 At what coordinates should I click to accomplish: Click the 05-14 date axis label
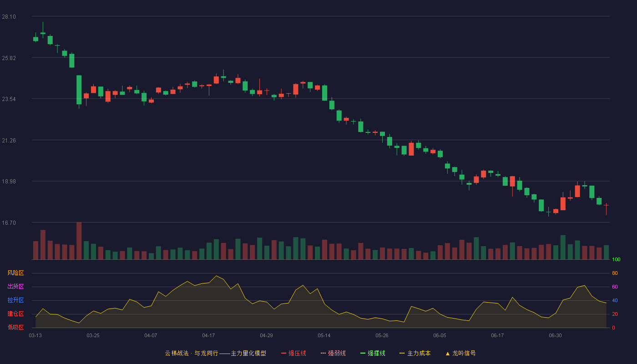pos(324,335)
